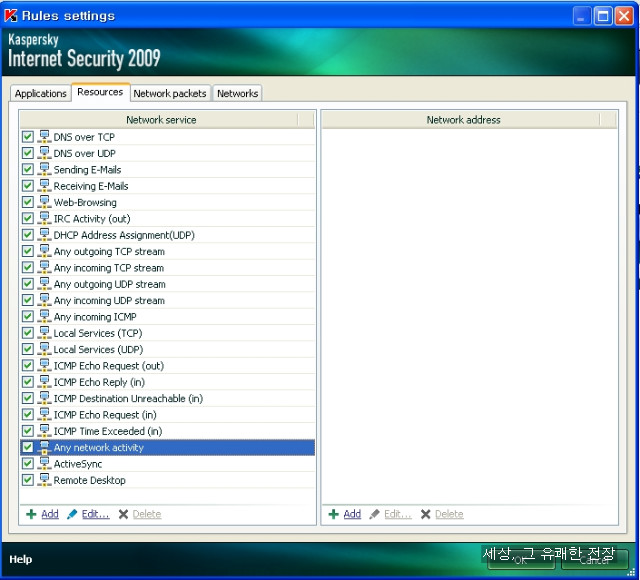Select the 'Any outgoing UDP stream' row text

tap(109, 284)
